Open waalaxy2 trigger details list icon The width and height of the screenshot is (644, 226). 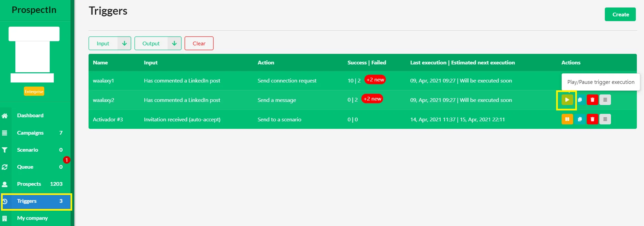[x=605, y=100]
